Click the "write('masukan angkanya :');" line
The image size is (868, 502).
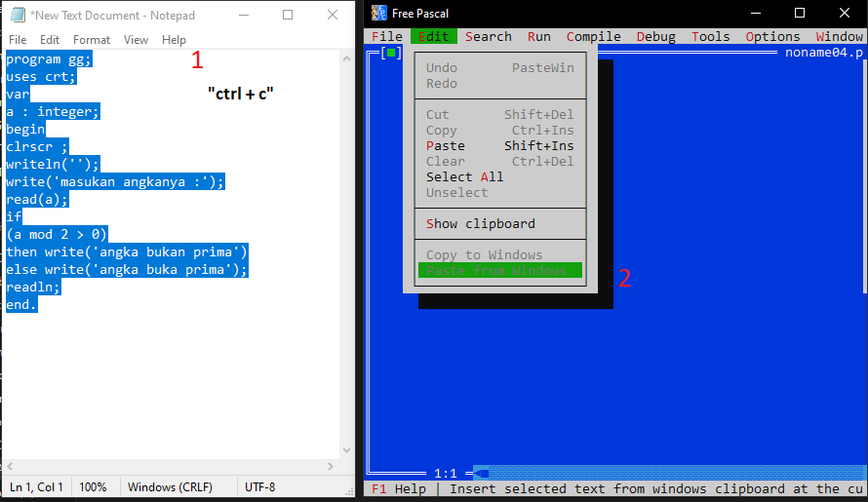point(115,181)
